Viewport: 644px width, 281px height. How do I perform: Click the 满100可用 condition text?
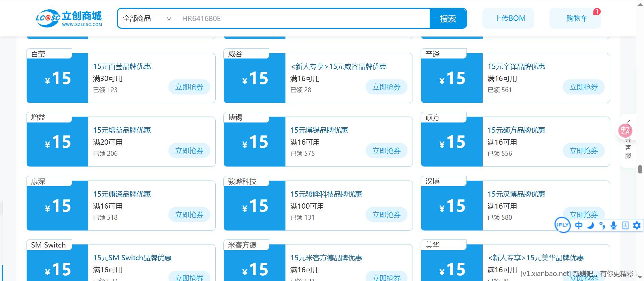[307, 206]
